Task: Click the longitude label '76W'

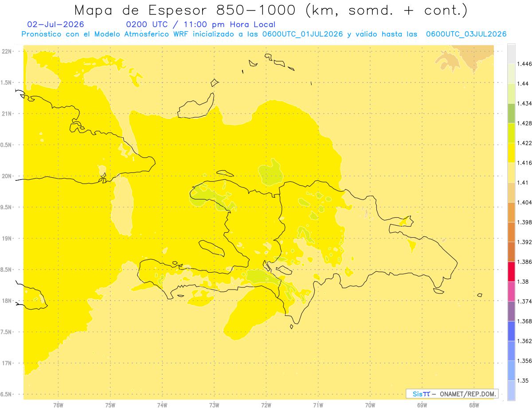Action: point(58,404)
